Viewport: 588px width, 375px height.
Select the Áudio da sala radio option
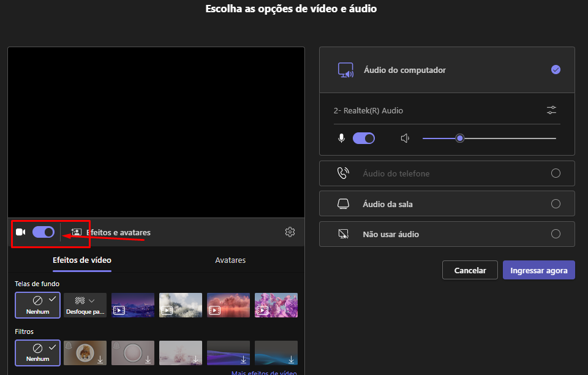(x=556, y=203)
